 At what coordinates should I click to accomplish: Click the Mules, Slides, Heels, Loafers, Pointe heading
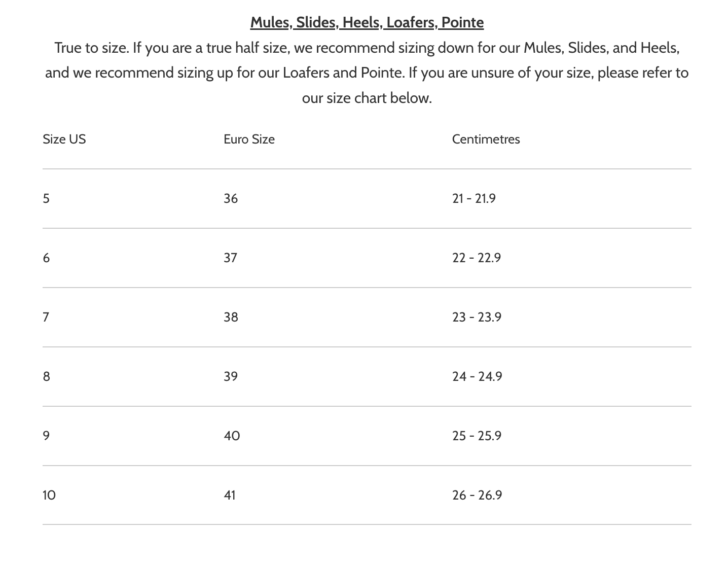[367, 22]
